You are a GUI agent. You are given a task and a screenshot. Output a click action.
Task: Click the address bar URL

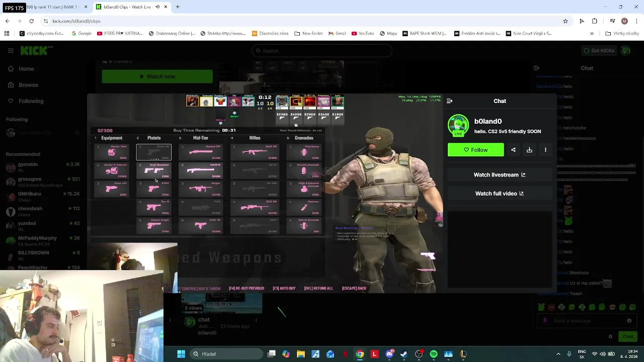pyautogui.click(x=76, y=21)
